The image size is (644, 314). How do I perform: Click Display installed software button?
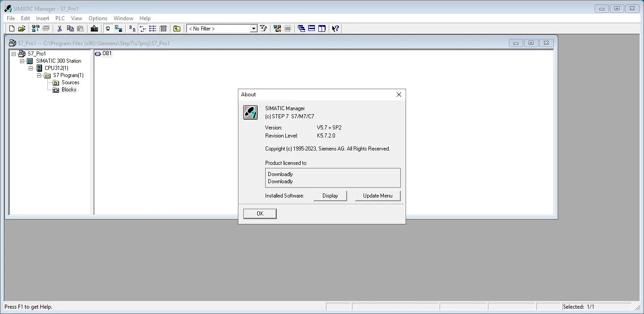click(x=330, y=196)
